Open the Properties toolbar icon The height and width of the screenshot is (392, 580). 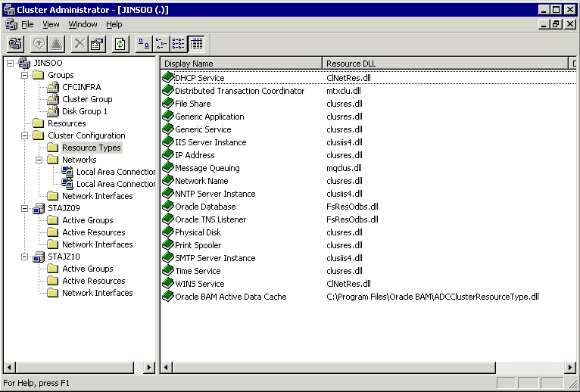[x=97, y=44]
